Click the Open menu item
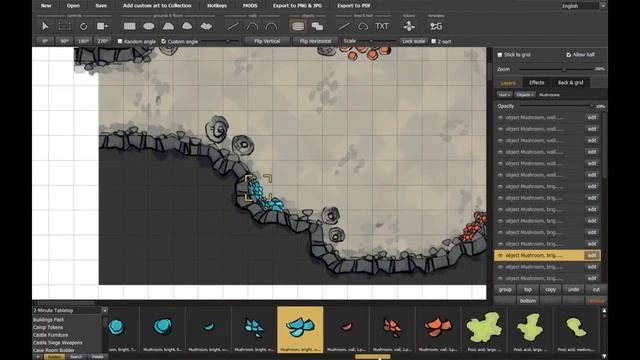 click(73, 6)
